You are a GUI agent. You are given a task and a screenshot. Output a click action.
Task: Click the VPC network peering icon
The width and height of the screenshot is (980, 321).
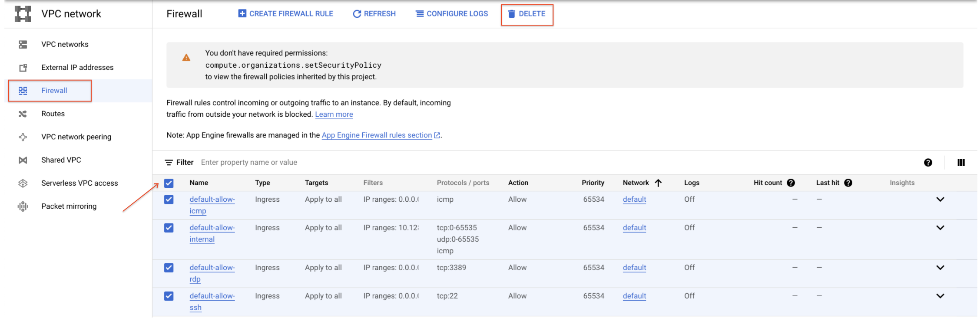point(23,137)
